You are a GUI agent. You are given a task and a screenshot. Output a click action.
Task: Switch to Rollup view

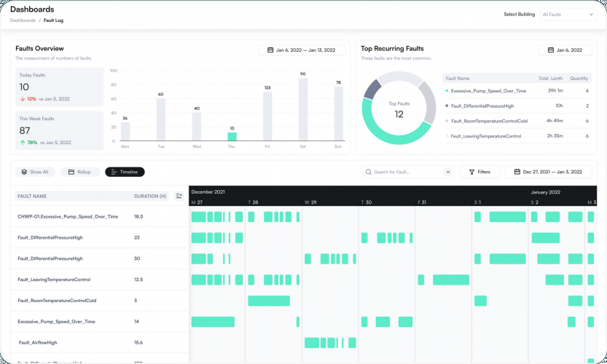(x=79, y=172)
